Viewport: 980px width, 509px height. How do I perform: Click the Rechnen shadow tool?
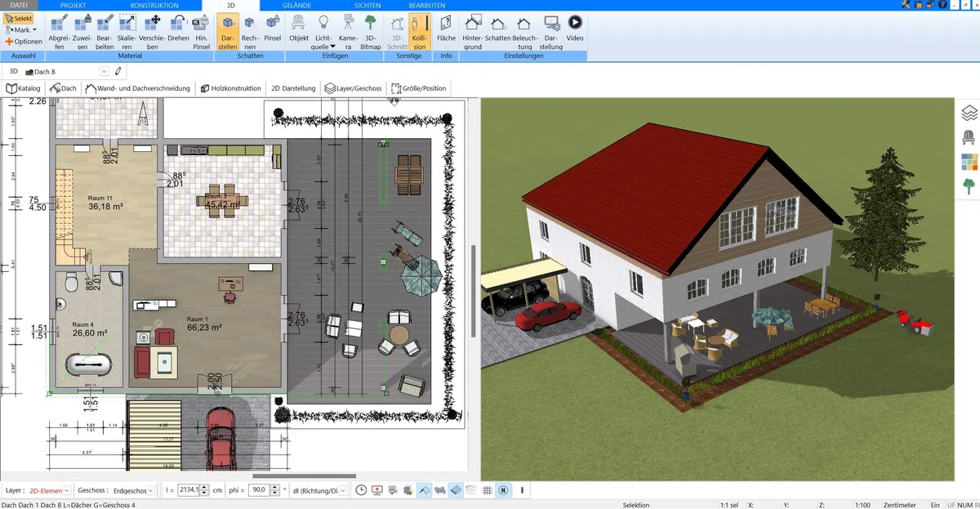(250, 31)
